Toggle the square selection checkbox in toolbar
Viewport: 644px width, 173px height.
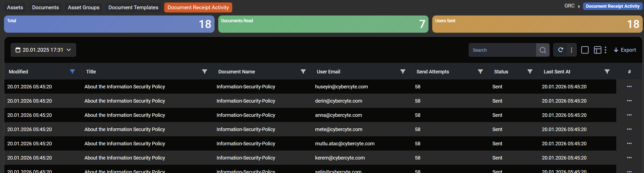coord(585,50)
